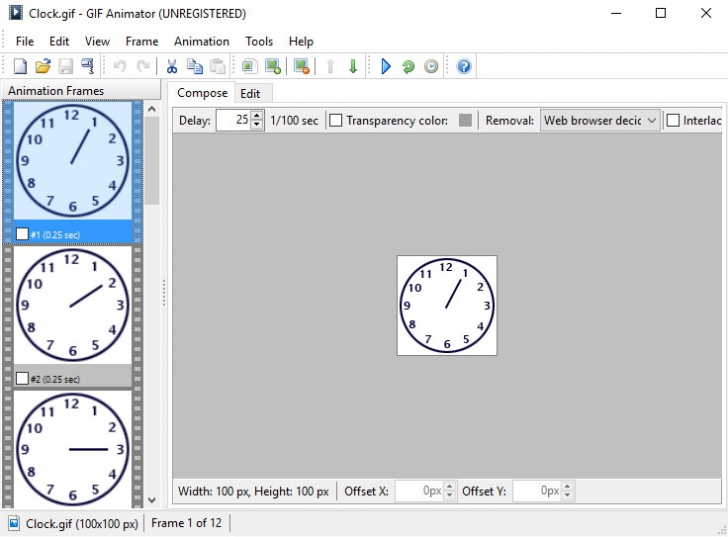
Task: Pick the transparency color swatch
Action: coord(465,120)
